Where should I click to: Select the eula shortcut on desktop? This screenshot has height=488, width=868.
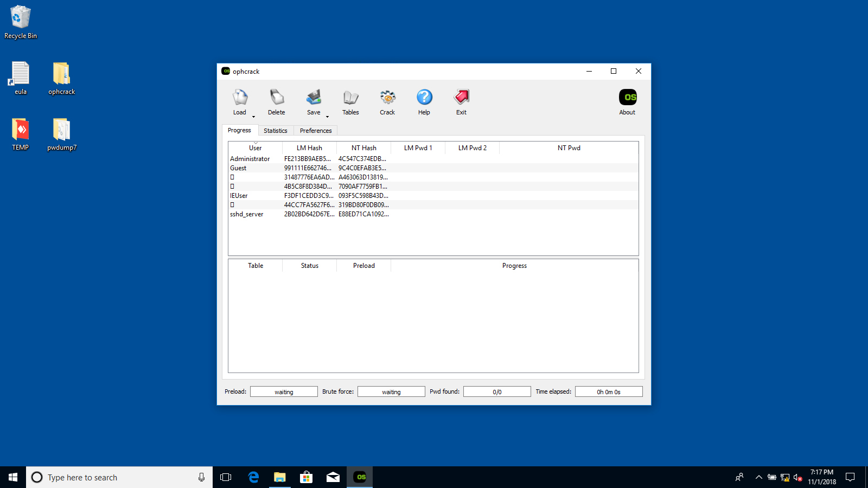point(21,78)
